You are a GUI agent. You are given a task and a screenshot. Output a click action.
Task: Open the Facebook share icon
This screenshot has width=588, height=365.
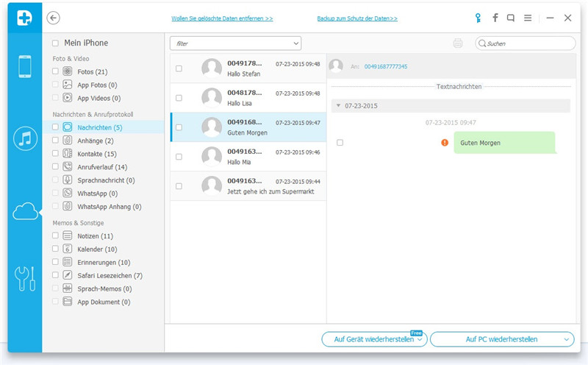[495, 18]
